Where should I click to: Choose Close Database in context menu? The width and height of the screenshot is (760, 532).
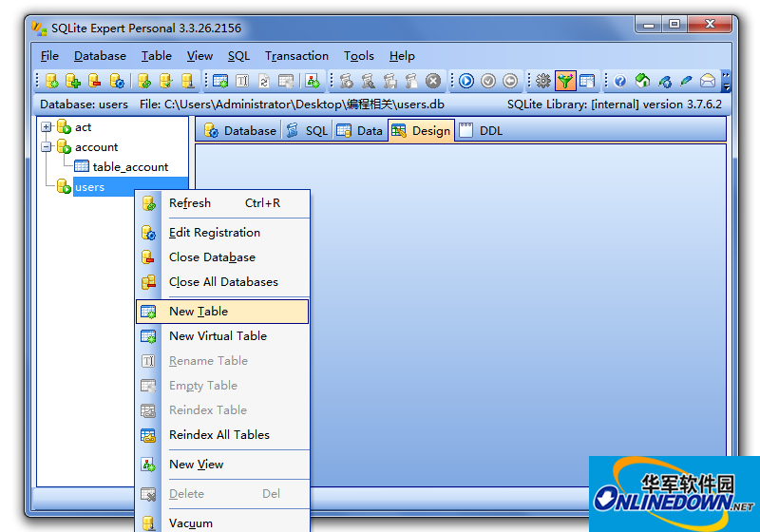click(x=222, y=257)
